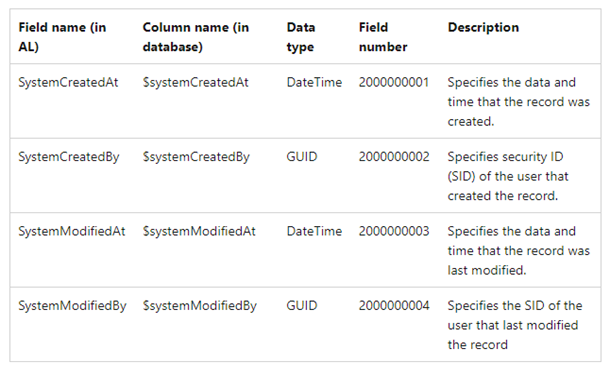Click field number 2000000001
610x376 pixels.
tap(394, 82)
